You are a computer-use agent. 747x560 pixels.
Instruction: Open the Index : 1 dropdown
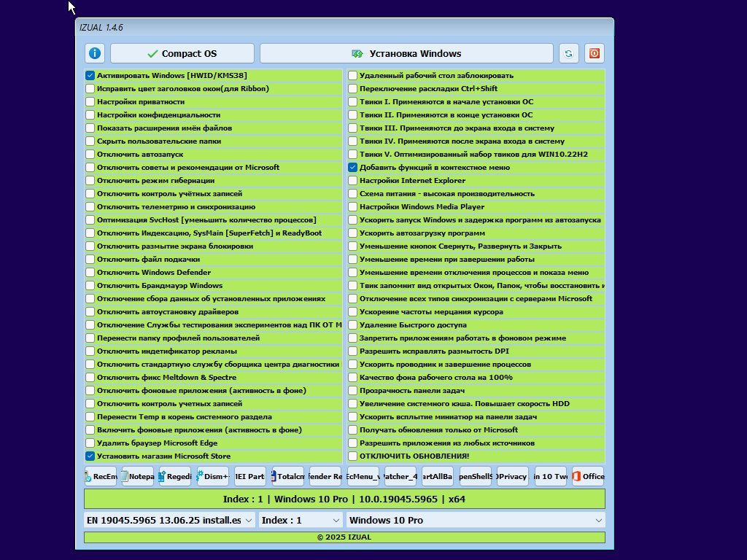301,520
